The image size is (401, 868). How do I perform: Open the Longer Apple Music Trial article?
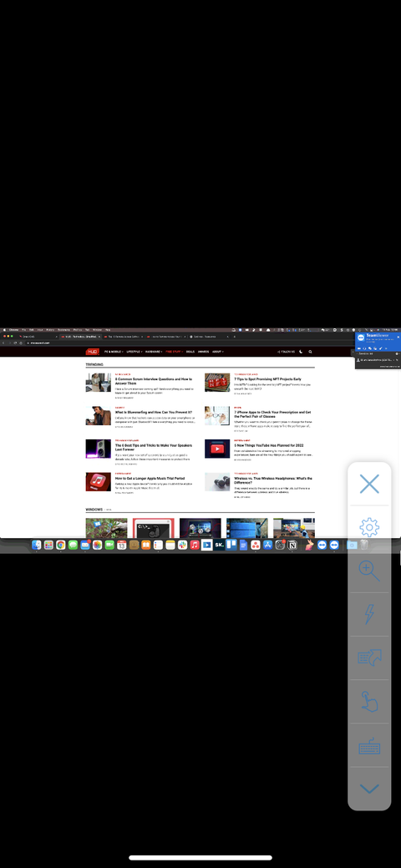(x=150, y=479)
